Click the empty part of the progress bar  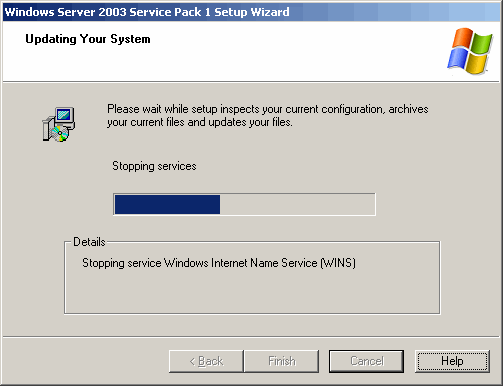297,204
